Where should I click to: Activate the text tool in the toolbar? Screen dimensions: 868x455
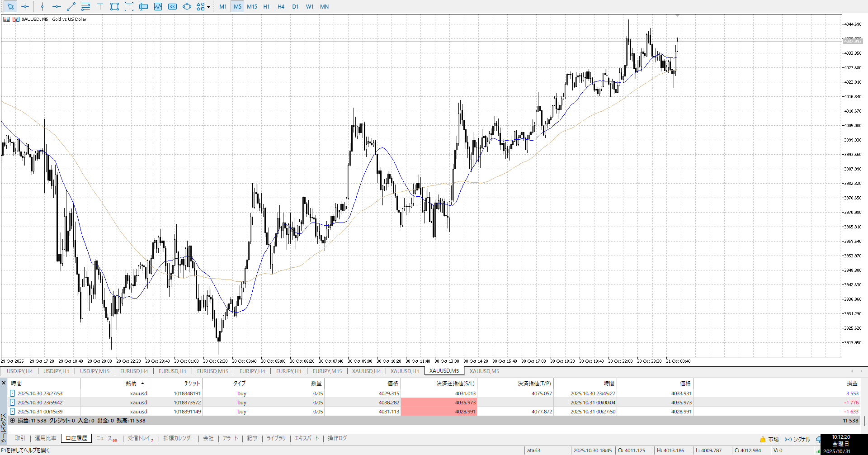[x=100, y=6]
